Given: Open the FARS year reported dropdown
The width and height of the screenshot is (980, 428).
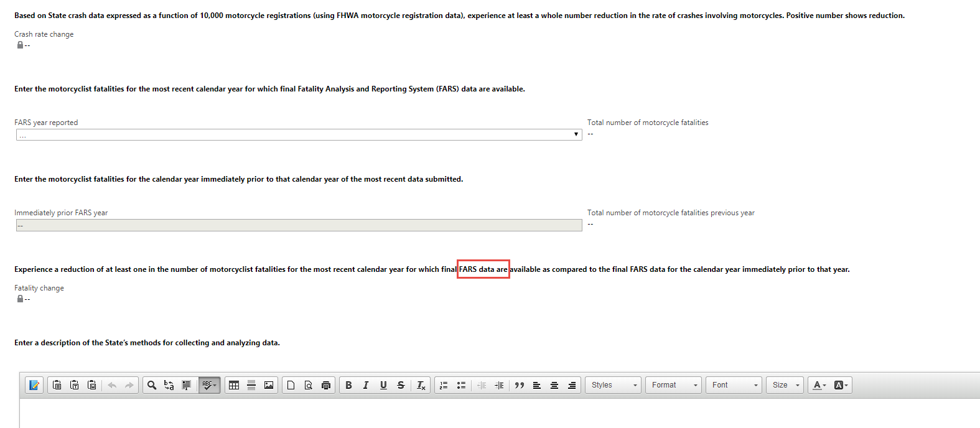Looking at the screenshot, I should [x=299, y=134].
